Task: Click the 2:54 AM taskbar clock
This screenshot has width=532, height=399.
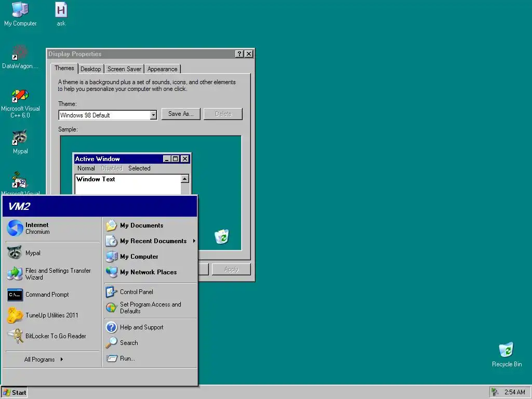Action: (x=514, y=392)
